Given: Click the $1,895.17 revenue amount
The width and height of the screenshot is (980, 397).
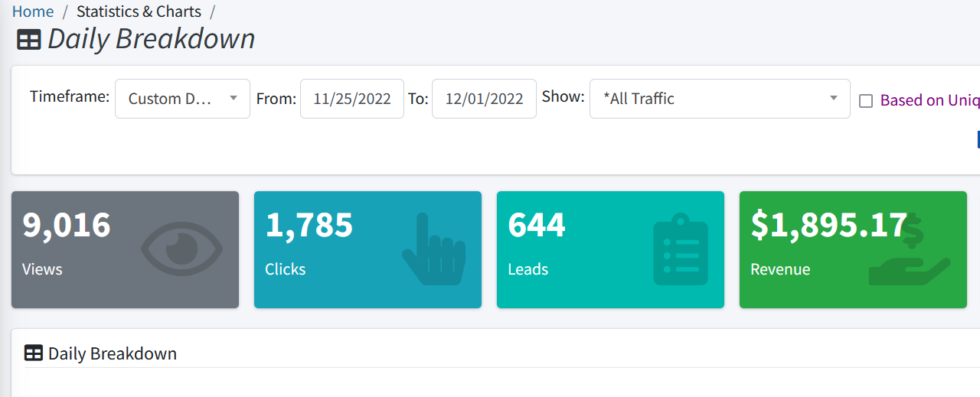Looking at the screenshot, I should pyautogui.click(x=828, y=225).
